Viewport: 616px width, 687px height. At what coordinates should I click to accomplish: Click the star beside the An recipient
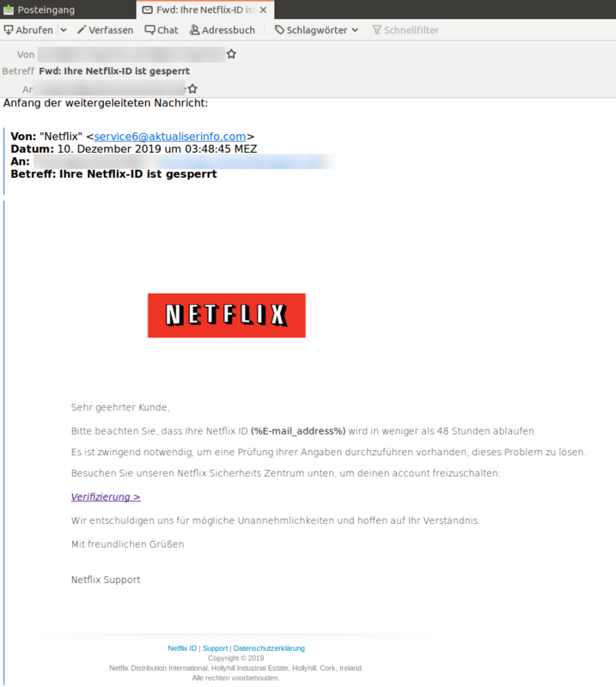(x=192, y=88)
